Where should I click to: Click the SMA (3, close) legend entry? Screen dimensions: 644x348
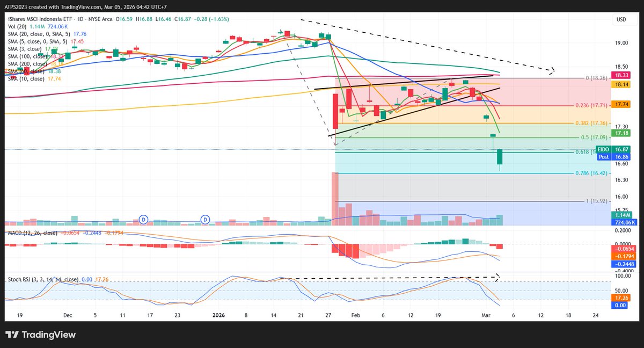click(26, 49)
